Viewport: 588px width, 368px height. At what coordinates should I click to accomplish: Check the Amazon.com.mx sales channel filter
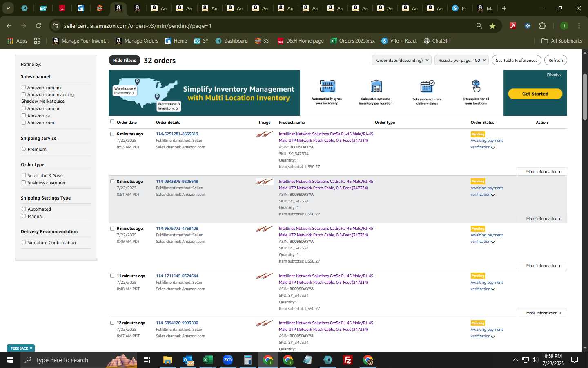pos(24,87)
